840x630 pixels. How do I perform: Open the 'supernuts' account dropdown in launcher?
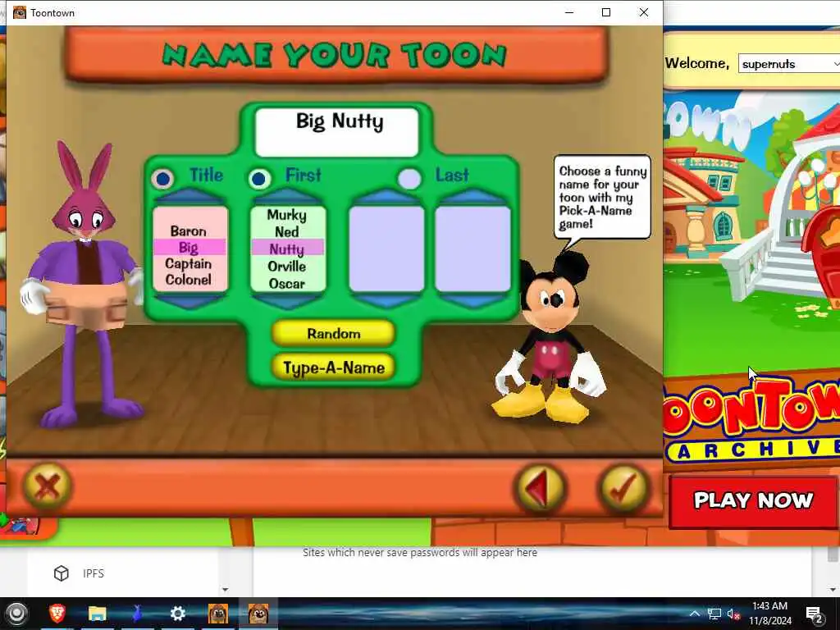pyautogui.click(x=789, y=64)
